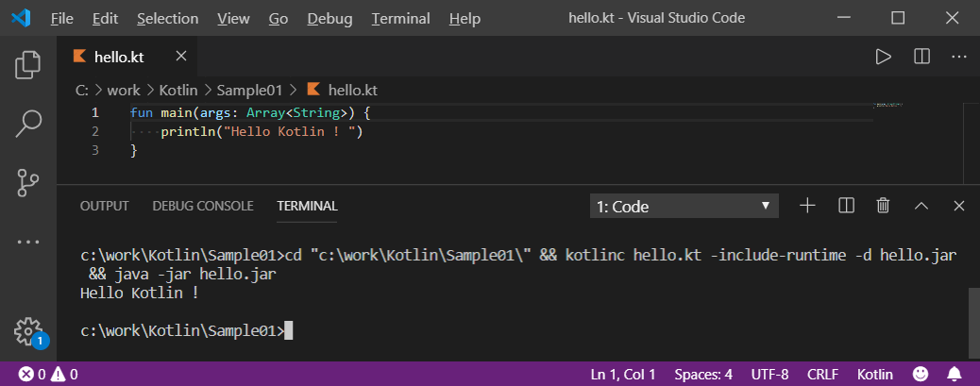Minimize the Visual Studio Code window

coord(844,18)
